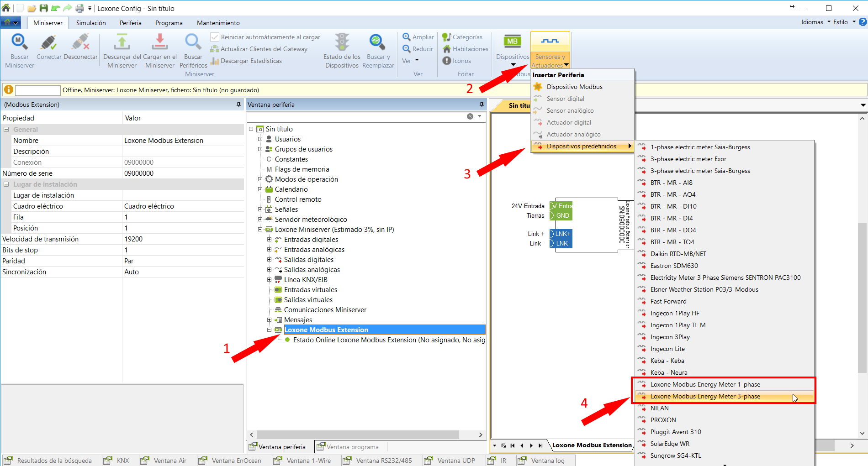The height and width of the screenshot is (466, 868).
Task: Pin the Modbus Extension properties panel
Action: click(x=238, y=105)
